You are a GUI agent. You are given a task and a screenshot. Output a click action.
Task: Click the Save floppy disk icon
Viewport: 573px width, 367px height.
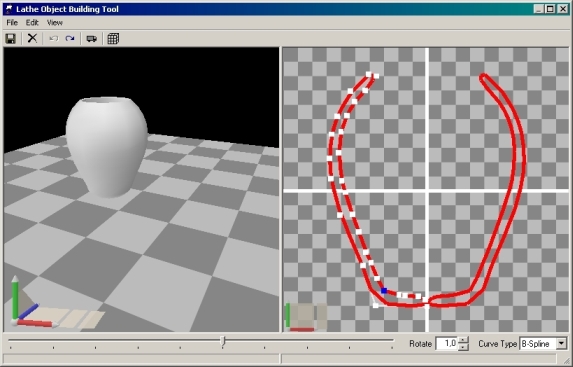11,38
